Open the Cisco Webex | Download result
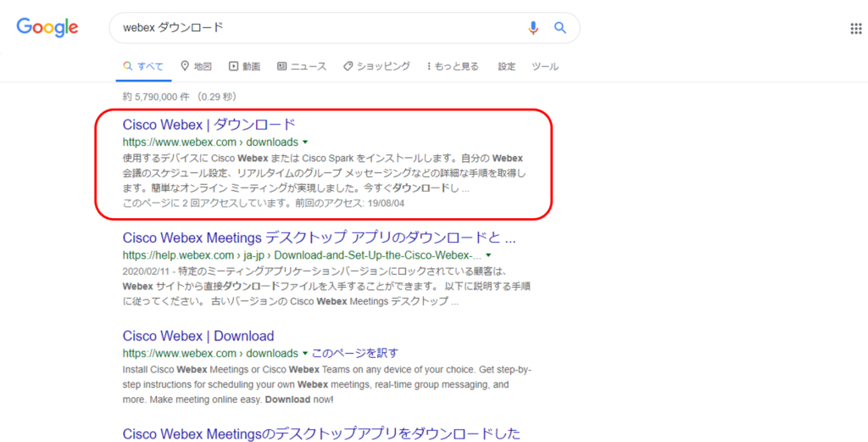 (198, 336)
